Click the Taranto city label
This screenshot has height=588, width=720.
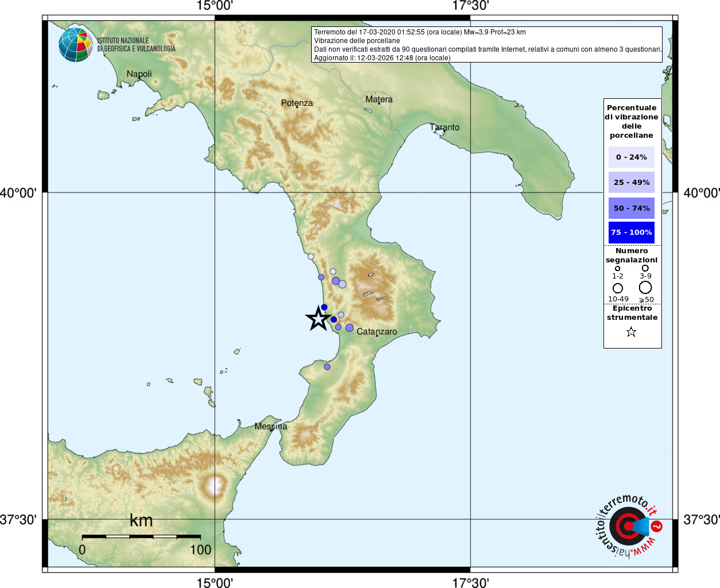445,127
